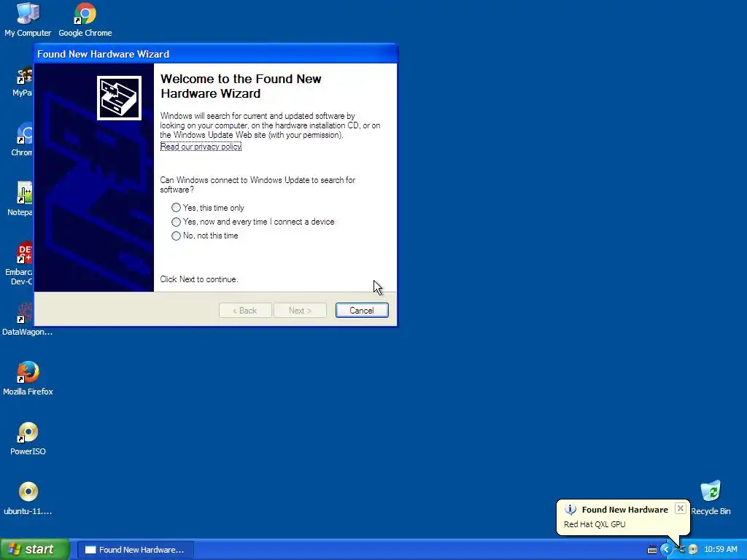
Task: Launch Google Chrome from the desktop
Action: [85, 19]
